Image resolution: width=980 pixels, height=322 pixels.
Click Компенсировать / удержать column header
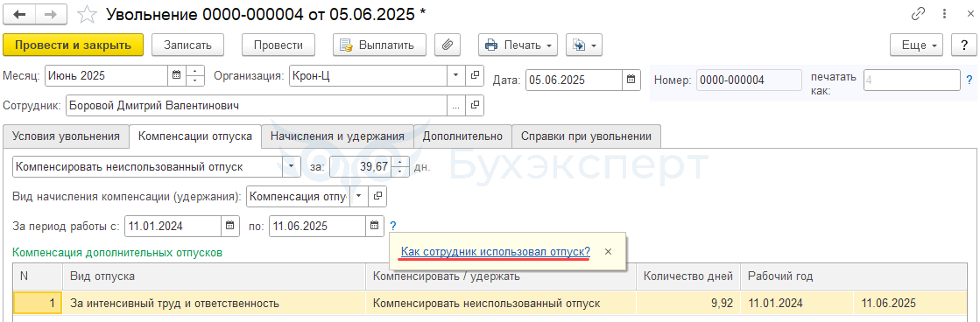tap(501, 276)
